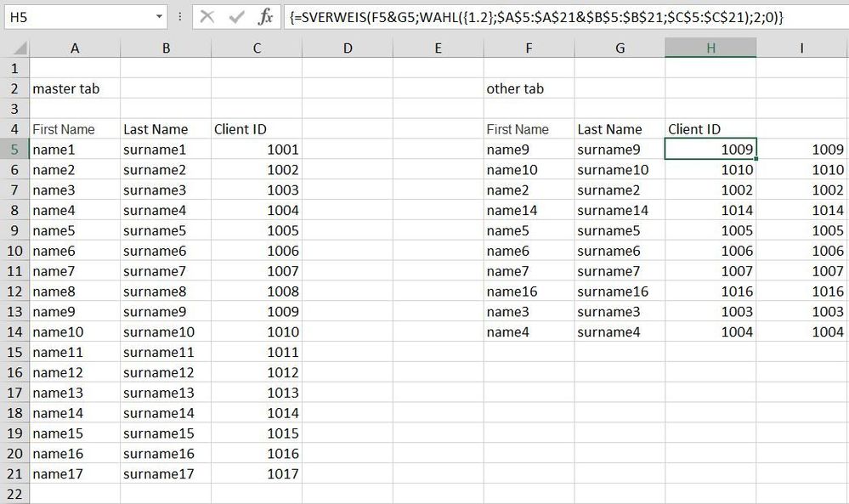Select row 1 header
This screenshot has width=849, height=504.
14,68
